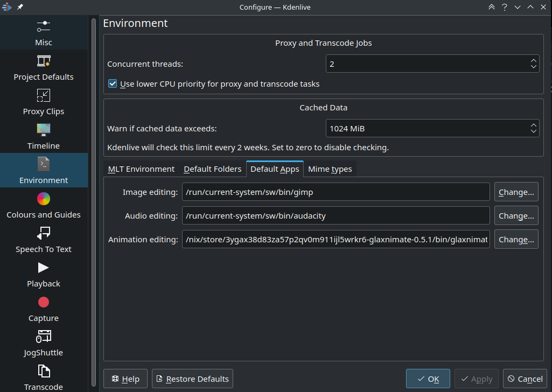Click the Environment sidebar icon
This screenshot has height=392, width=552.
click(x=43, y=170)
